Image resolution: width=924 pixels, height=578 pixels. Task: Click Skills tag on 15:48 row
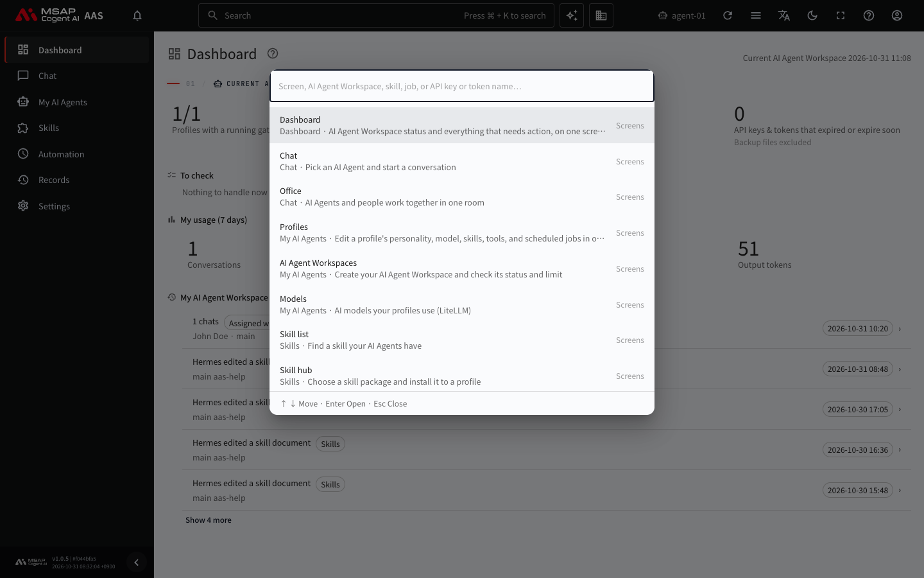tap(330, 485)
